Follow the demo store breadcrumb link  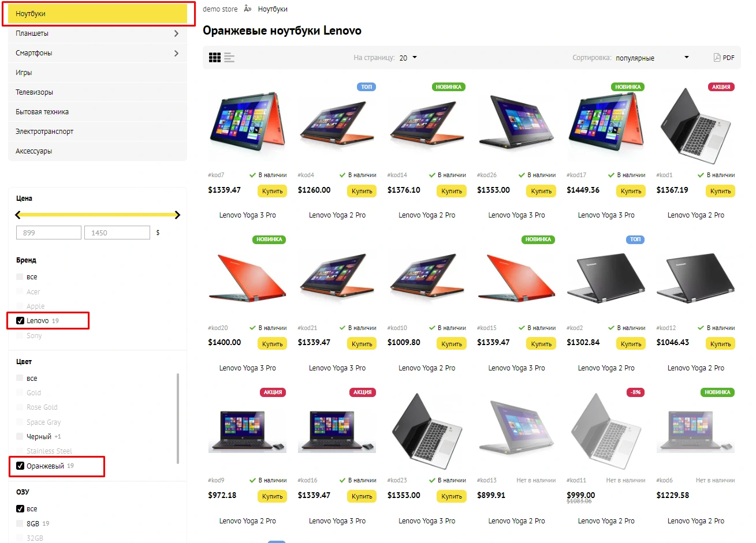click(x=220, y=9)
